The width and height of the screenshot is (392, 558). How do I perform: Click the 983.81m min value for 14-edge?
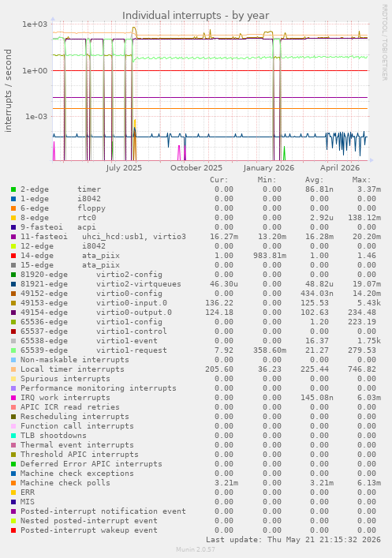pos(270,256)
